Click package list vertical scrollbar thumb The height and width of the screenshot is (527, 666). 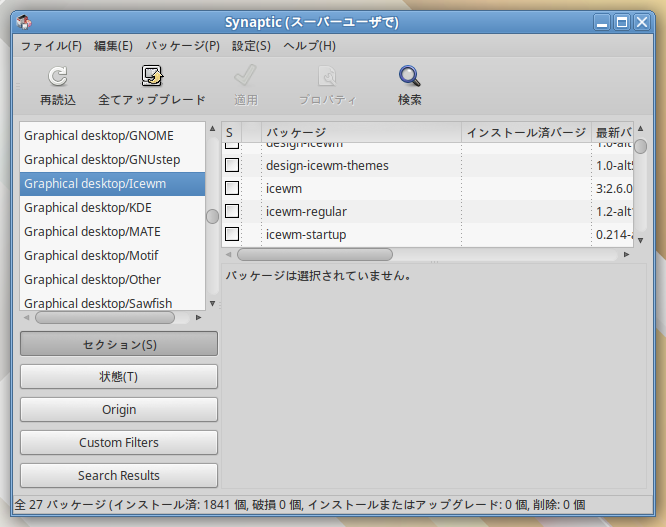(x=641, y=147)
